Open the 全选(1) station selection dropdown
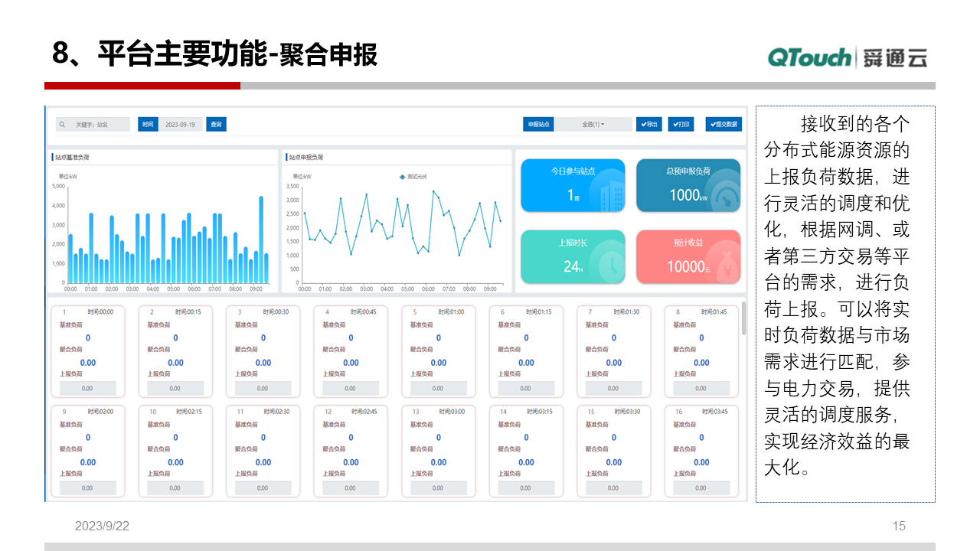The image size is (980, 551). click(593, 124)
